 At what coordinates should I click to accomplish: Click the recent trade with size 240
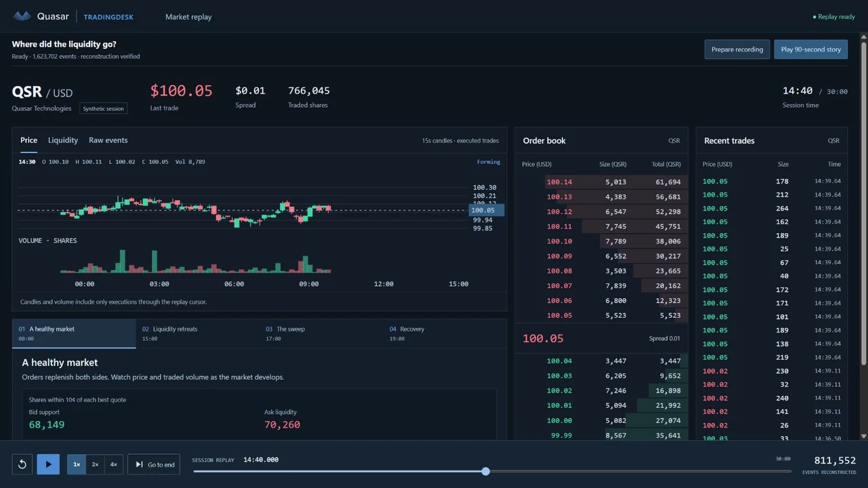[772, 398]
